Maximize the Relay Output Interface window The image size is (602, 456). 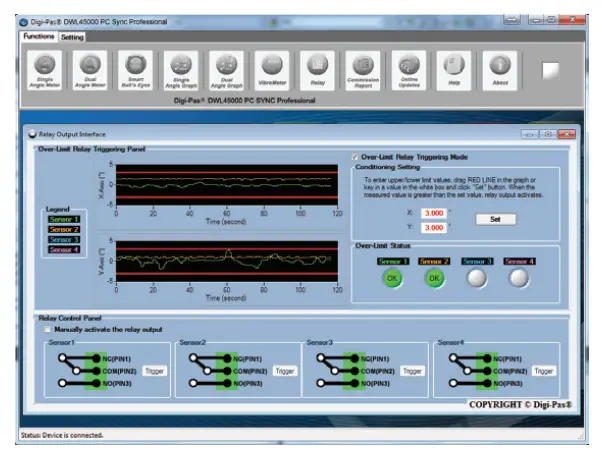point(548,134)
